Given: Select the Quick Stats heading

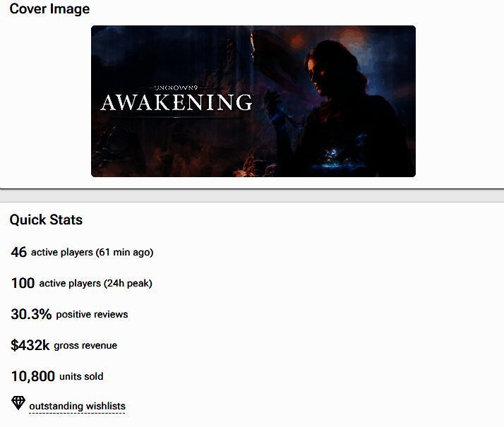Looking at the screenshot, I should [x=46, y=219].
